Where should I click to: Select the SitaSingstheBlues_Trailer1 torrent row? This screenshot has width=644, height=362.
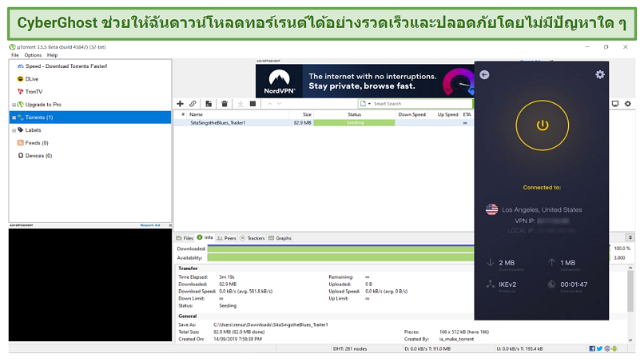[324, 122]
